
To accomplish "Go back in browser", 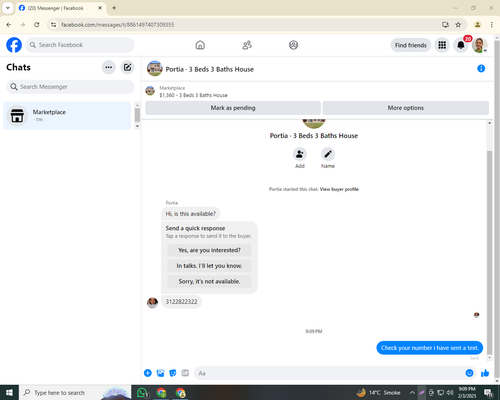I will (9, 25).
